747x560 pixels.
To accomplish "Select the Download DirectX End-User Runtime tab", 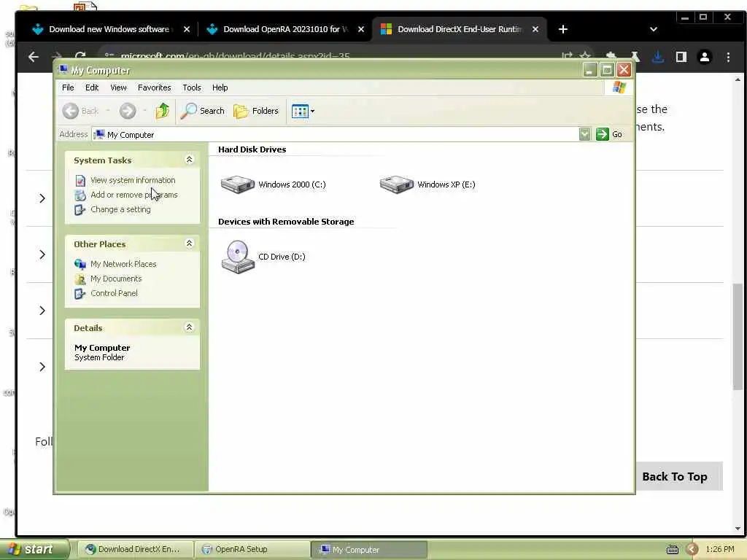I will coord(460,29).
